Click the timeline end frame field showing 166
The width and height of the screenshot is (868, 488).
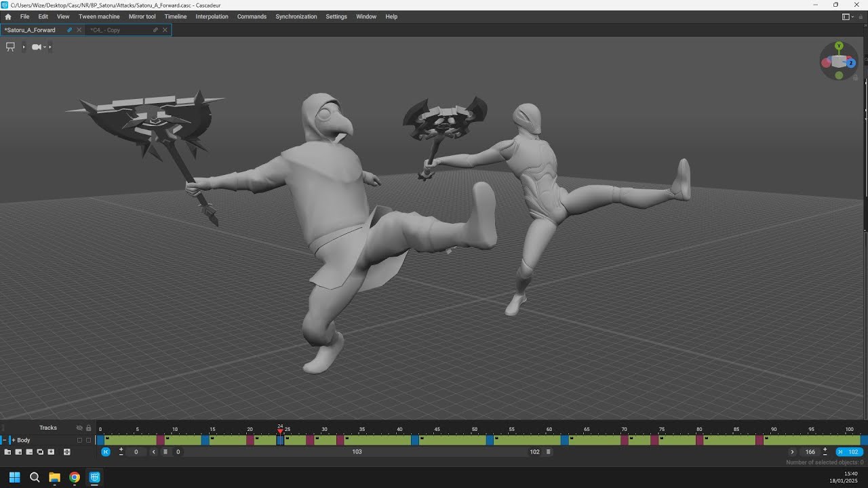[x=810, y=452]
